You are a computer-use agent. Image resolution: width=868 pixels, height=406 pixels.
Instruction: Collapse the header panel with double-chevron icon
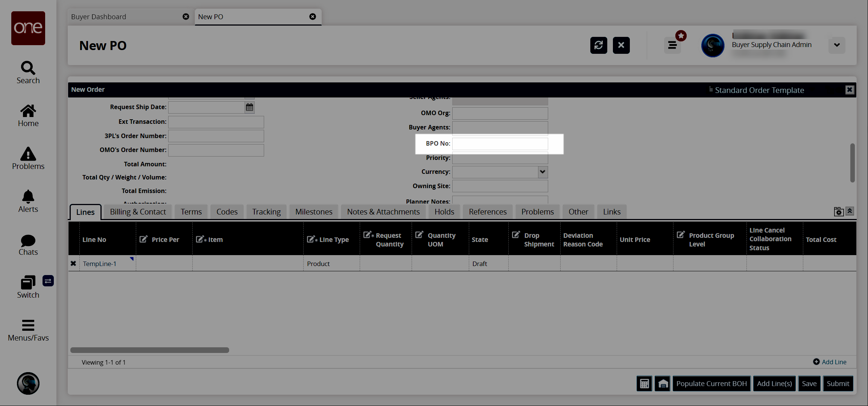coord(850,211)
